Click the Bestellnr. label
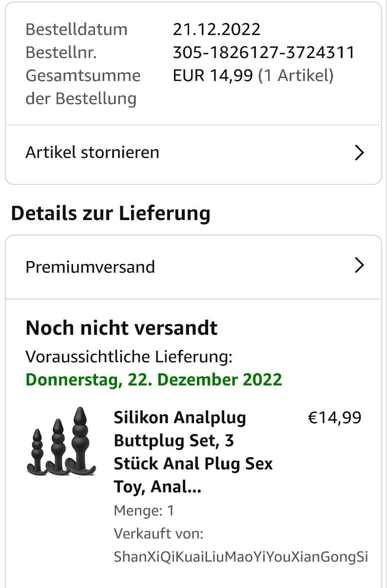The width and height of the screenshot is (387, 588). 61,52
